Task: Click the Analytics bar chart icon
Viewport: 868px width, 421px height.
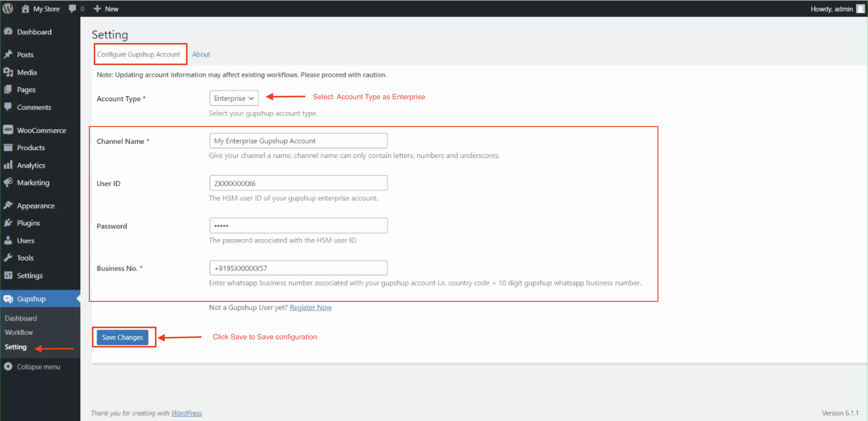Action: pos(8,165)
